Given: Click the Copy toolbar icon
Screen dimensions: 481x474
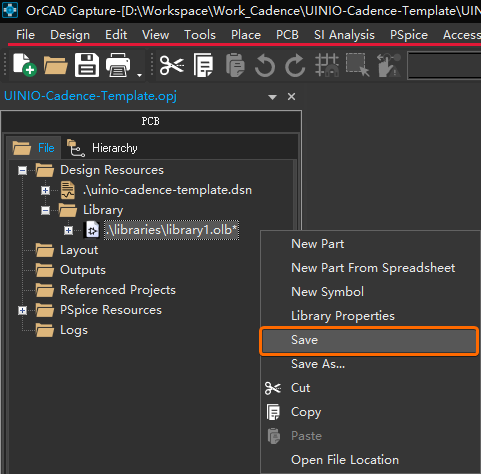Looking at the screenshot, I should 203,65.
